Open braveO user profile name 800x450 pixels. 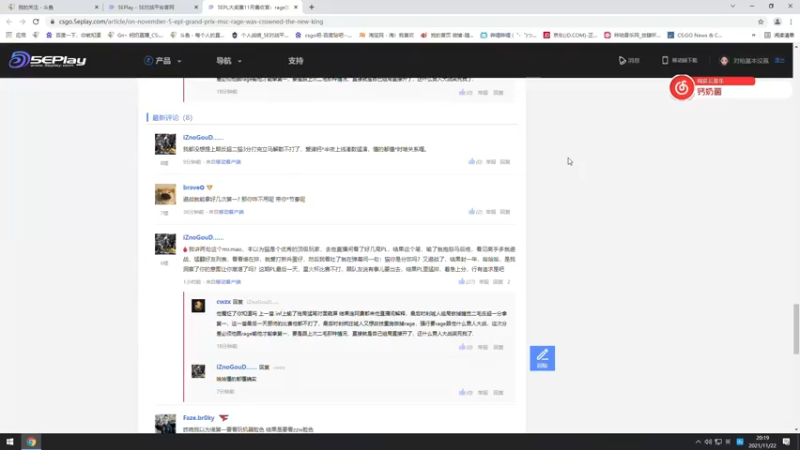[x=193, y=187]
